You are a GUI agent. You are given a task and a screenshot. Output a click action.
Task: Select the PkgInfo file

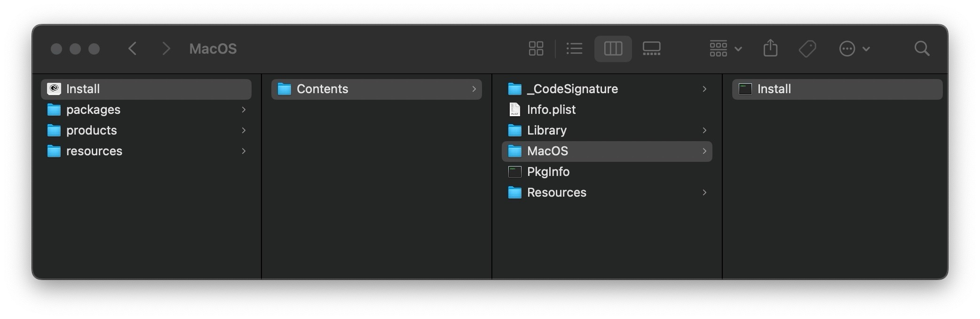tap(548, 172)
